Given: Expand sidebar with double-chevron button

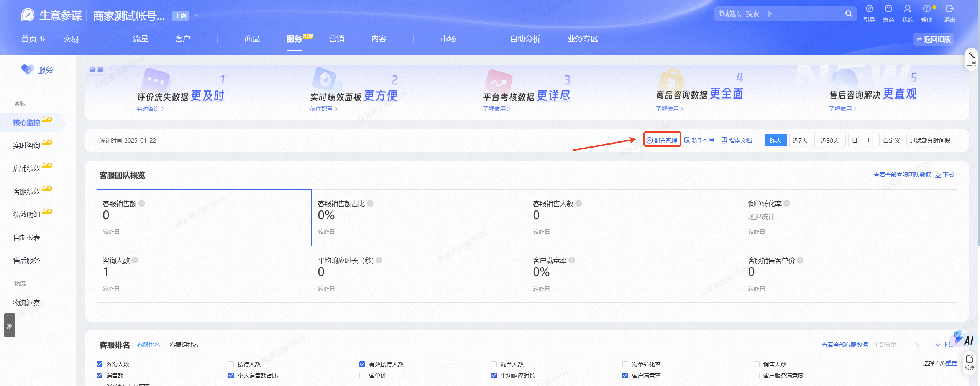Looking at the screenshot, I should click(10, 325).
